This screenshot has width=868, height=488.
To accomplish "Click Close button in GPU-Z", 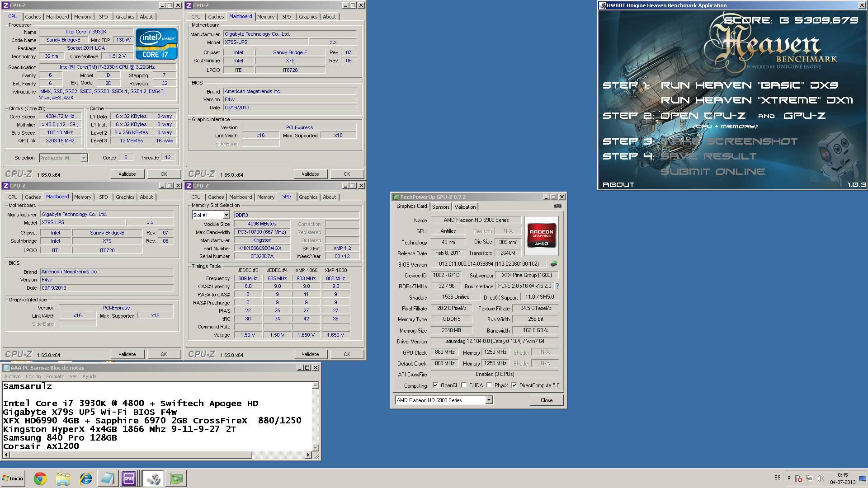I will point(547,400).
